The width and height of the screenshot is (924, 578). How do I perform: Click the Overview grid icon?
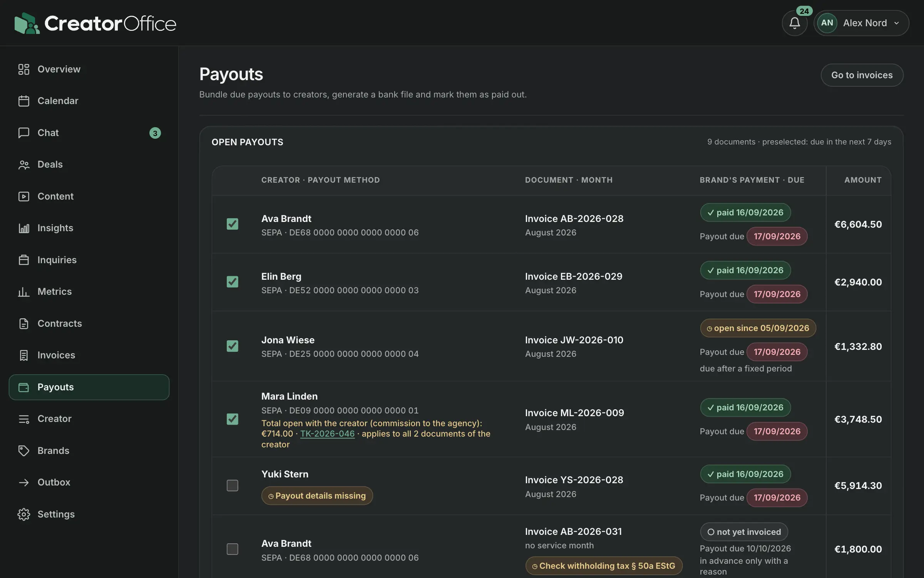tap(24, 69)
